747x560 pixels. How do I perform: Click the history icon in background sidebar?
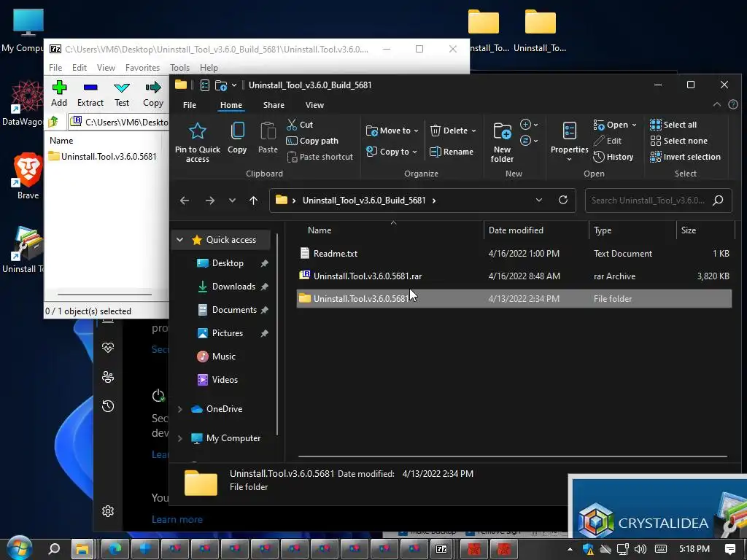point(108,406)
